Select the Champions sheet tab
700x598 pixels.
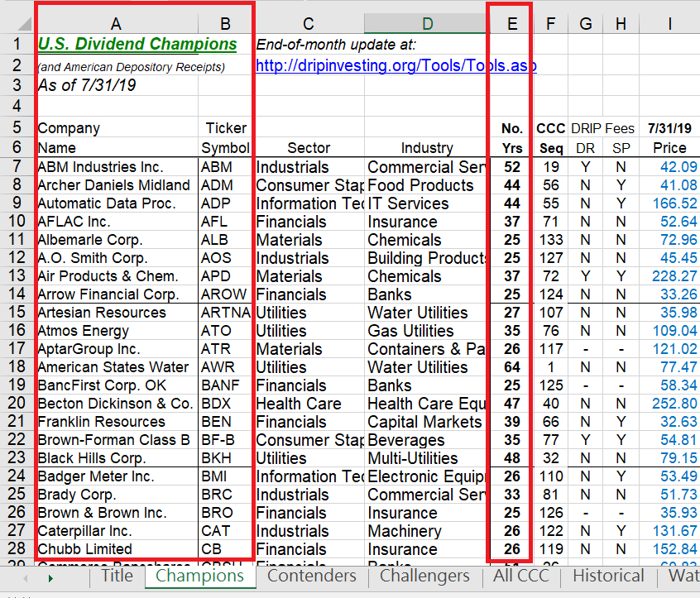[200, 576]
